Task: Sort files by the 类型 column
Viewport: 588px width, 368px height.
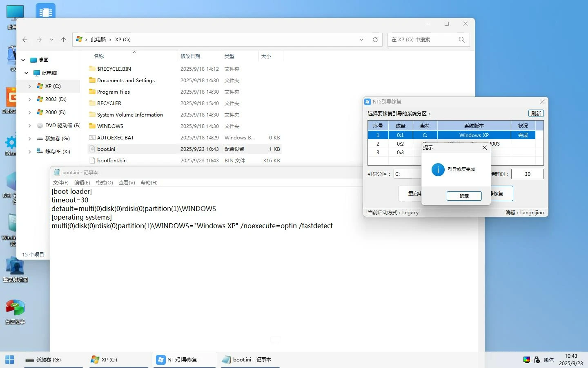Action: coord(229,56)
